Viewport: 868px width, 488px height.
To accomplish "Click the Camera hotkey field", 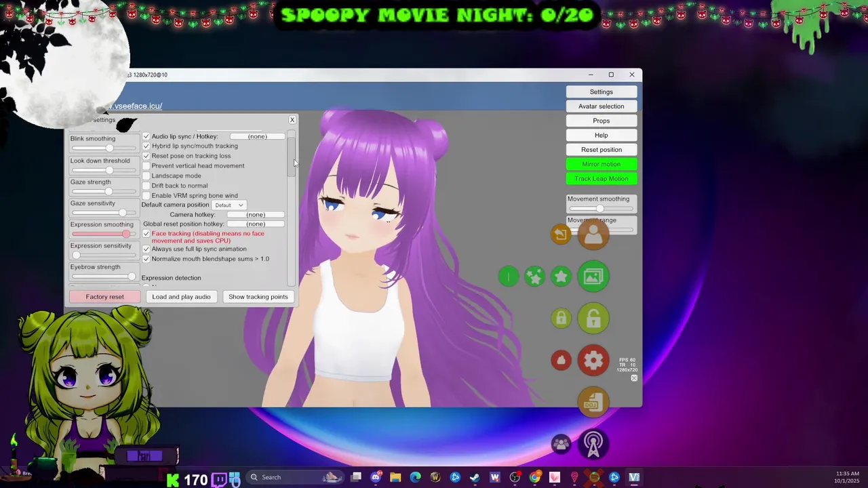I will (x=256, y=215).
